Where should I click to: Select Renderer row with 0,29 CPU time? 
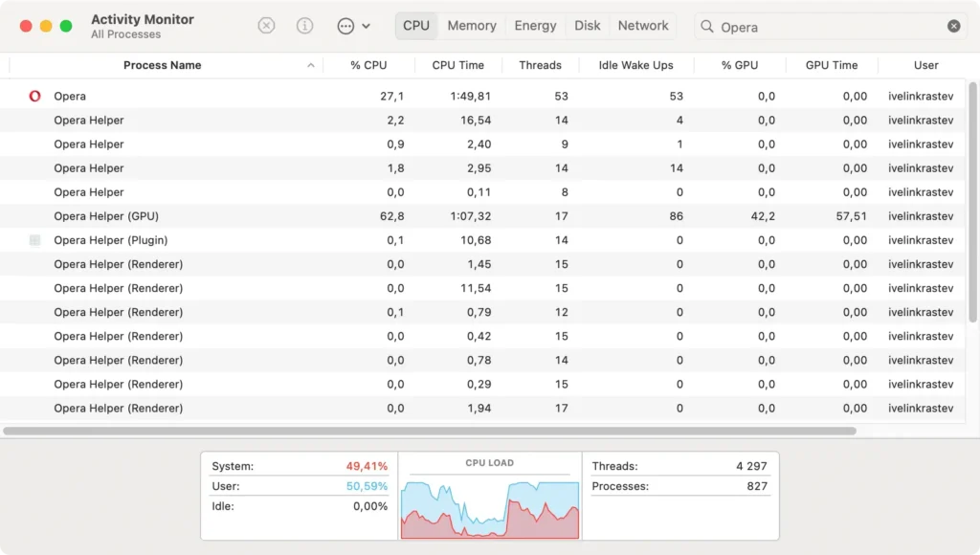point(482,384)
